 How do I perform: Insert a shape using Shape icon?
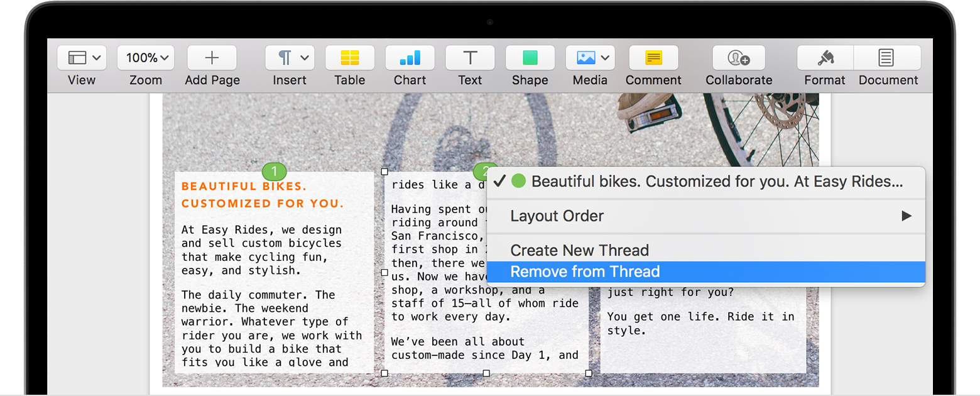[530, 58]
